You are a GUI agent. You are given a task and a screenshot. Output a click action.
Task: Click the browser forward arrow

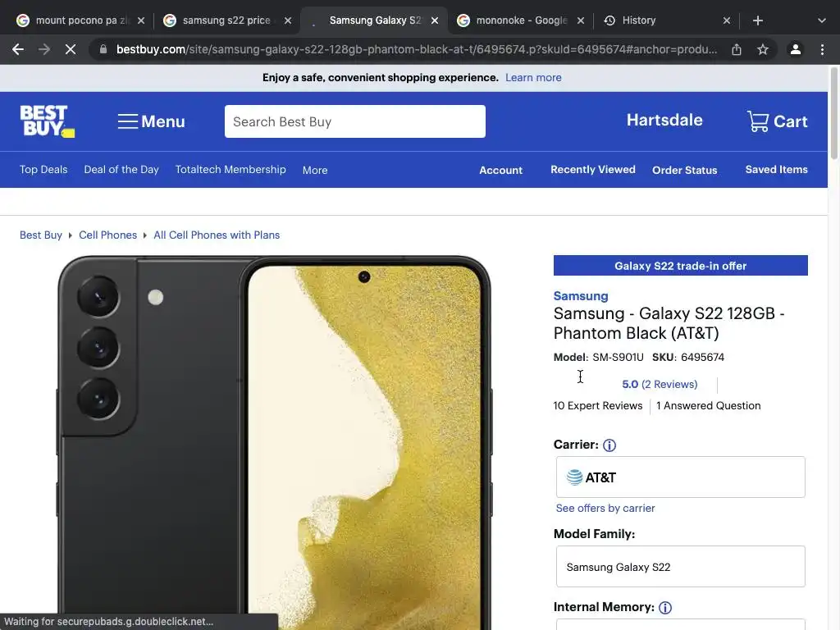44,49
